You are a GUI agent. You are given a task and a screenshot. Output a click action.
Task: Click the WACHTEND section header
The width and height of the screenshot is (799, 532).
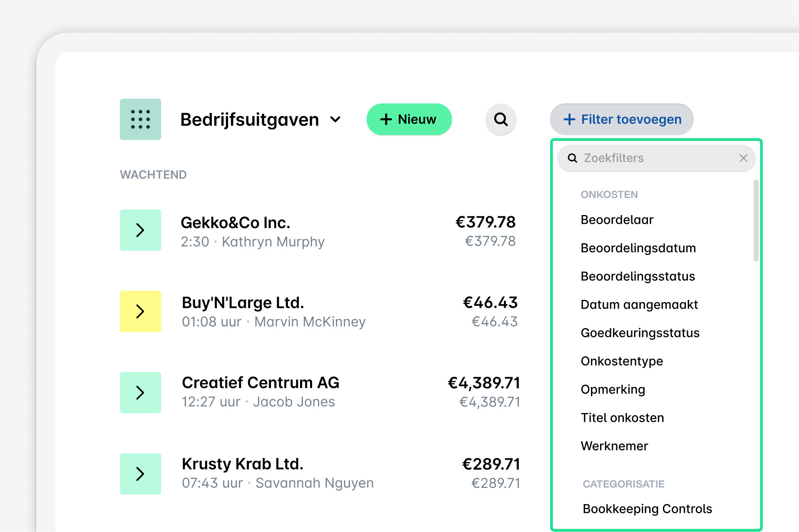coord(153,175)
